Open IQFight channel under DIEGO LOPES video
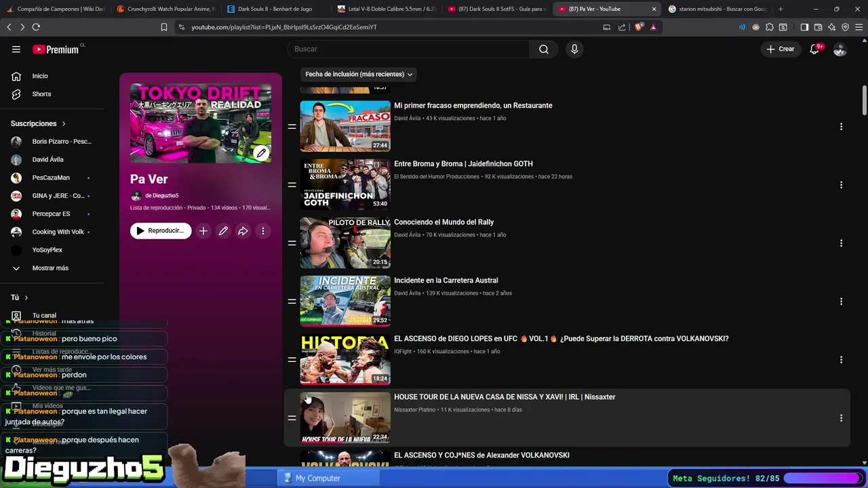 click(x=403, y=352)
